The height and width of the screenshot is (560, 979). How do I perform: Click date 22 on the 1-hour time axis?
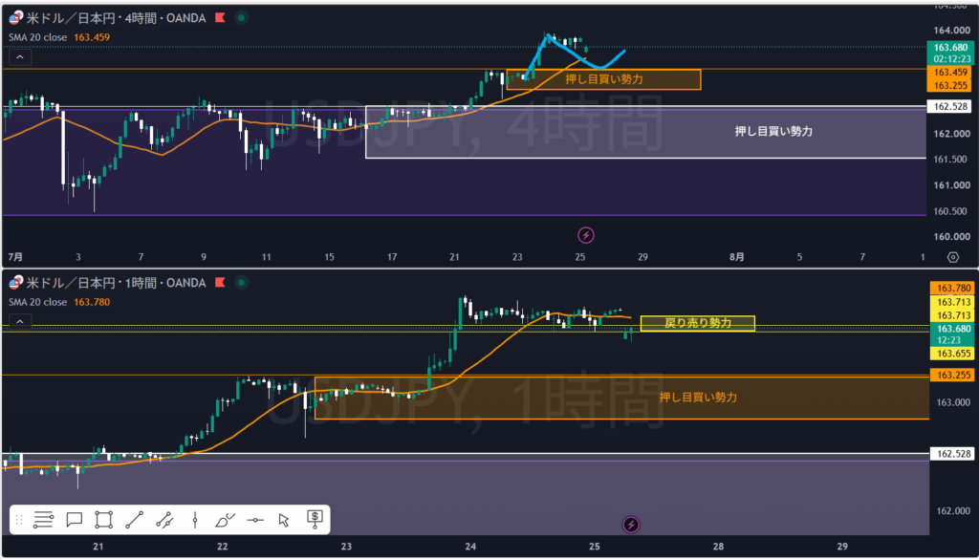[222, 547]
